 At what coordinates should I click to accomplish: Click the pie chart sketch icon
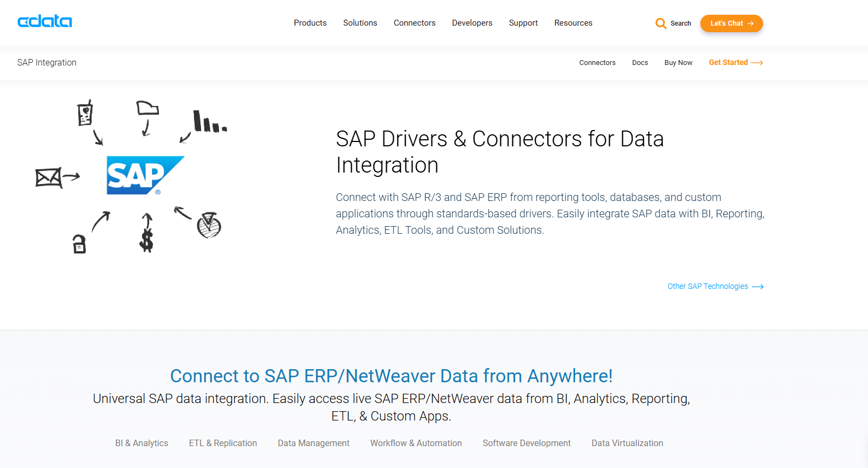click(x=209, y=225)
